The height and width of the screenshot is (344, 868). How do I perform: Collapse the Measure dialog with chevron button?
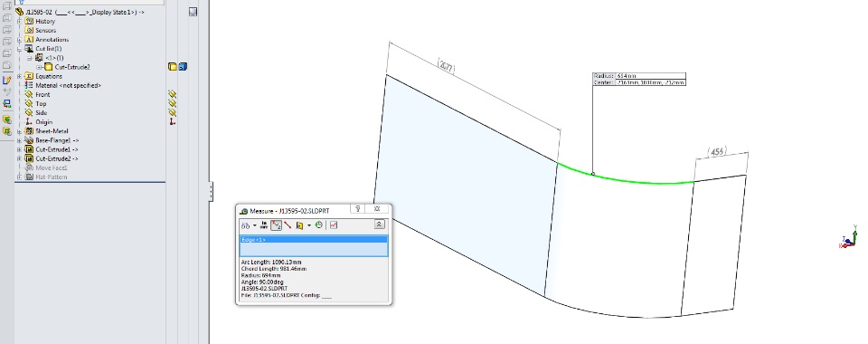pos(379,225)
